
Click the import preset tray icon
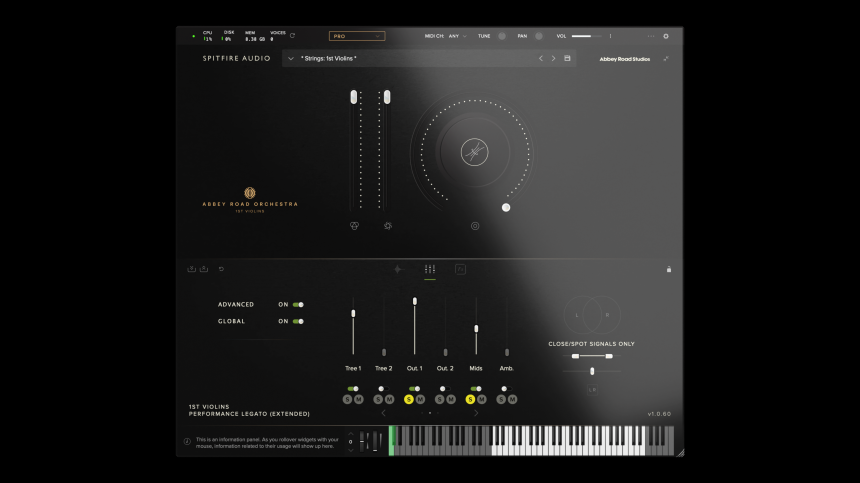[x=191, y=269]
